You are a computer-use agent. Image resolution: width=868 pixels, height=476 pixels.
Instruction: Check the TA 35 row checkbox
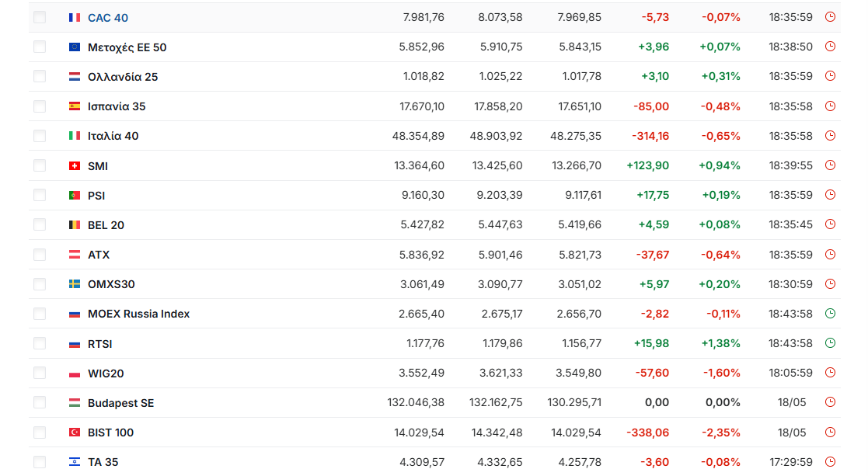pyautogui.click(x=40, y=462)
